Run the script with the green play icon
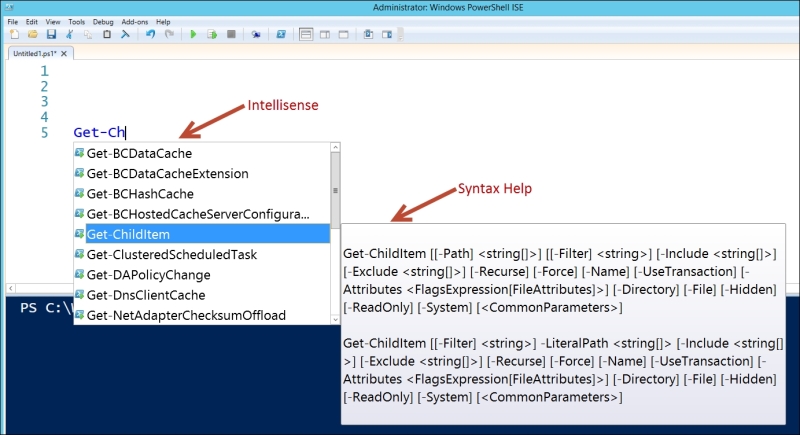The image size is (800, 435). point(193,34)
